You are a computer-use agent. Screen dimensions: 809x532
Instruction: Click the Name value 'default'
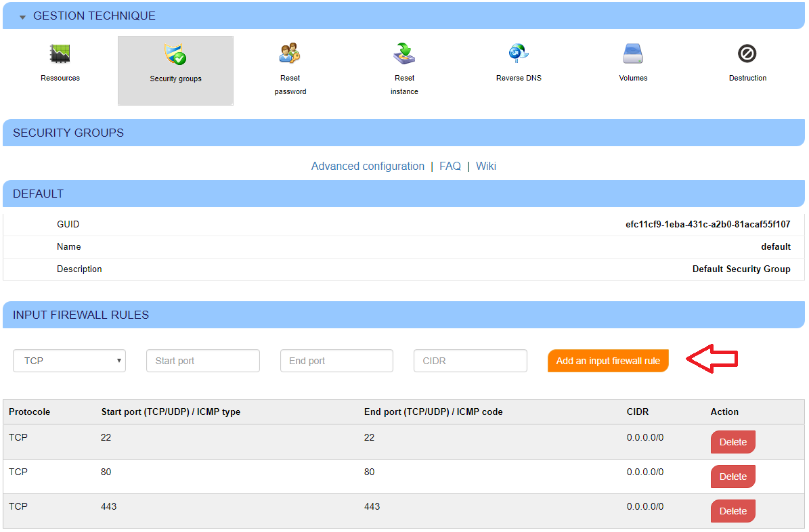point(775,246)
